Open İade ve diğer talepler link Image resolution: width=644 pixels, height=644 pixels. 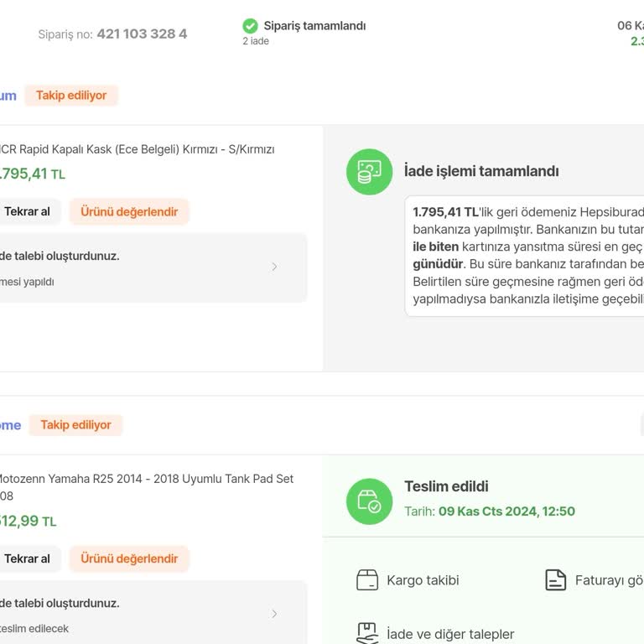click(x=450, y=634)
